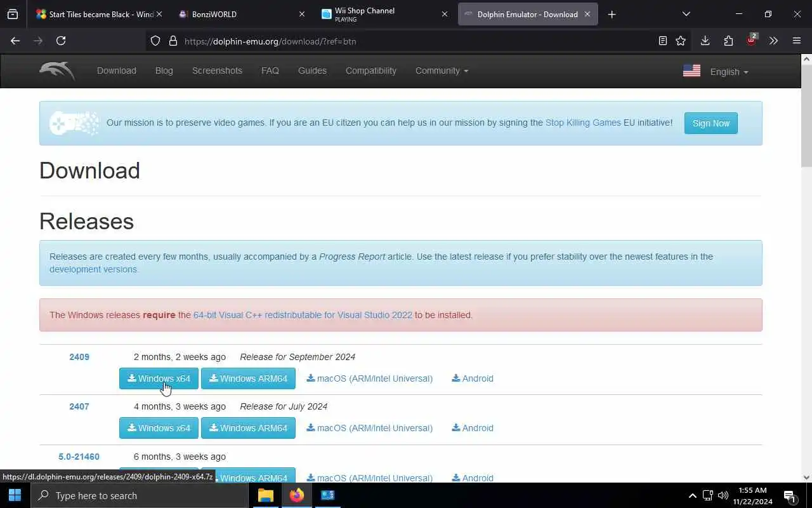Screen dimensions: 812x508
Task: Open the notification center icon
Action: 790,496
